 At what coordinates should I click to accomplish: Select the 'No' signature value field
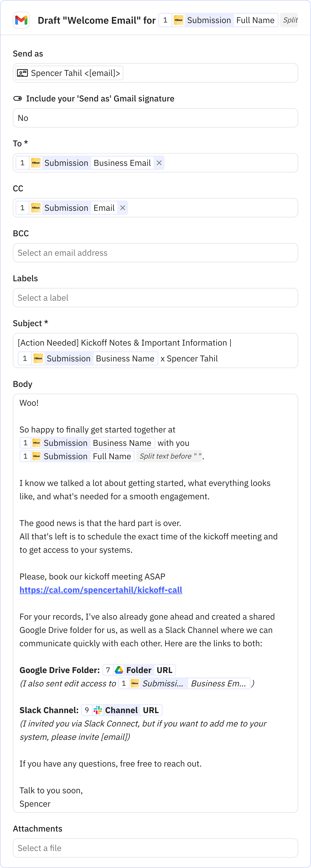tap(155, 118)
